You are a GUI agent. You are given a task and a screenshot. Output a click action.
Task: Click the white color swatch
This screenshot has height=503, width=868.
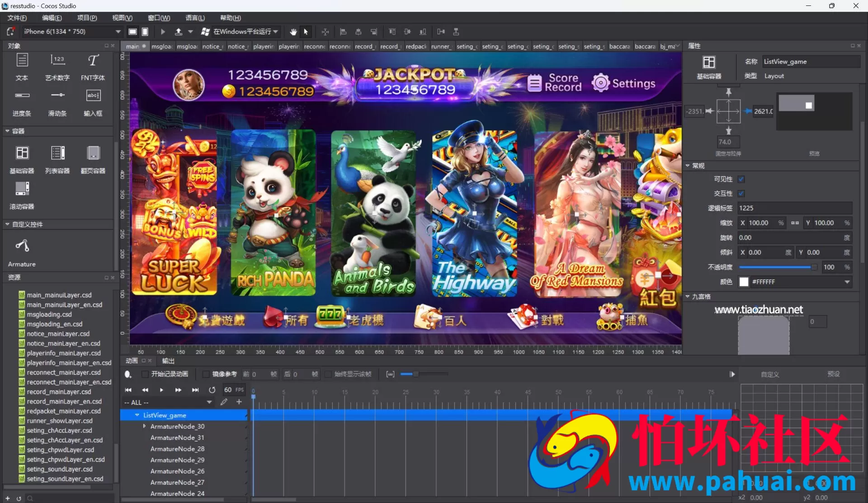[744, 282]
